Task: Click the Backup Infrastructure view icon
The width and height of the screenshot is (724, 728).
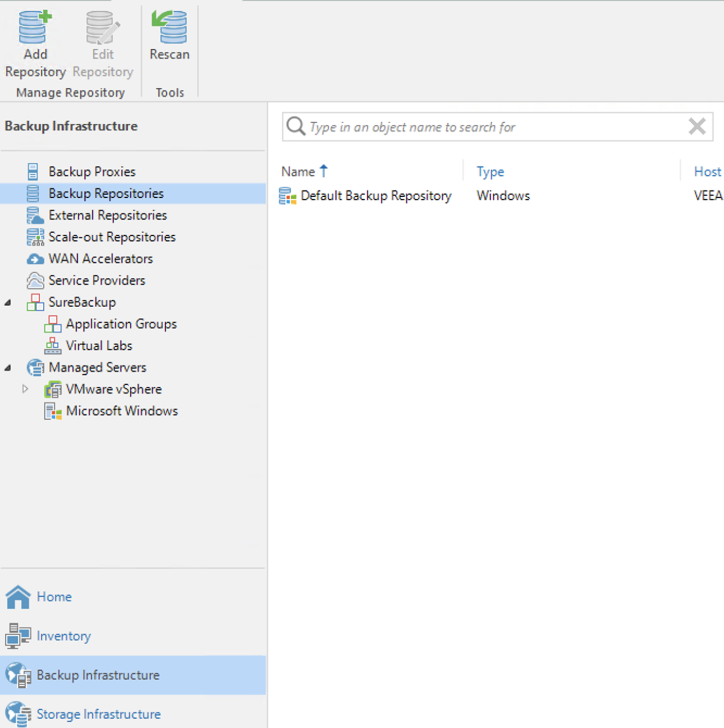Action: pos(18,675)
